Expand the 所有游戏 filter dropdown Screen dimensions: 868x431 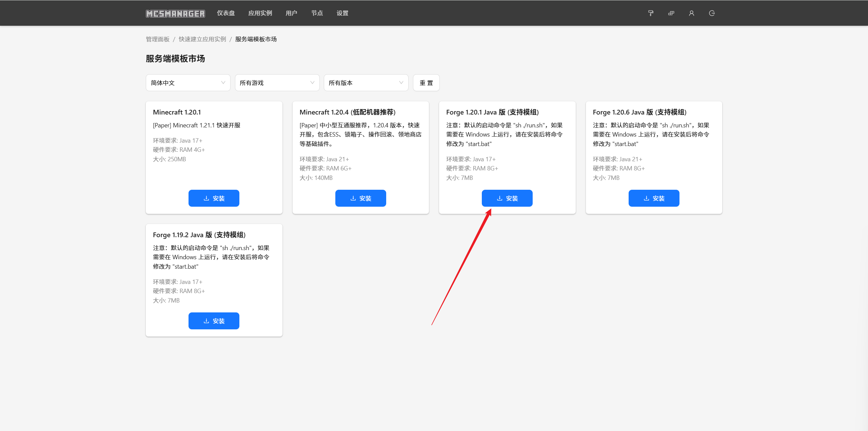click(x=277, y=83)
